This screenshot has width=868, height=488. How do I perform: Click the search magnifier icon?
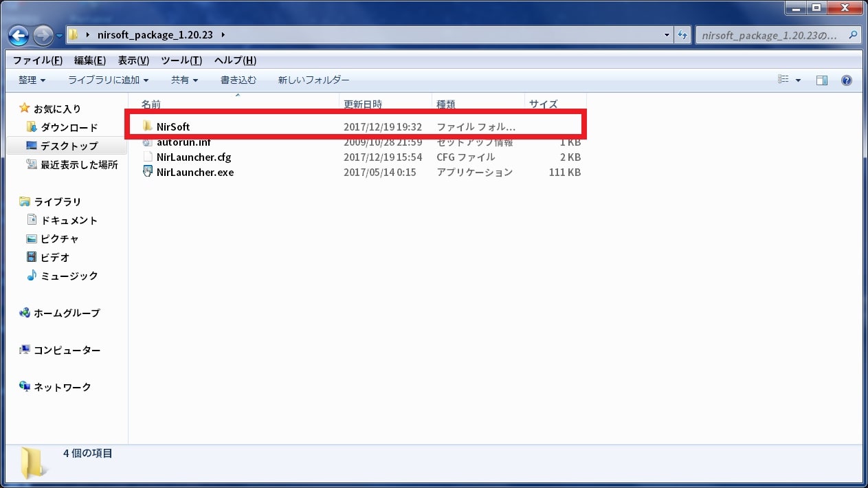pos(853,34)
